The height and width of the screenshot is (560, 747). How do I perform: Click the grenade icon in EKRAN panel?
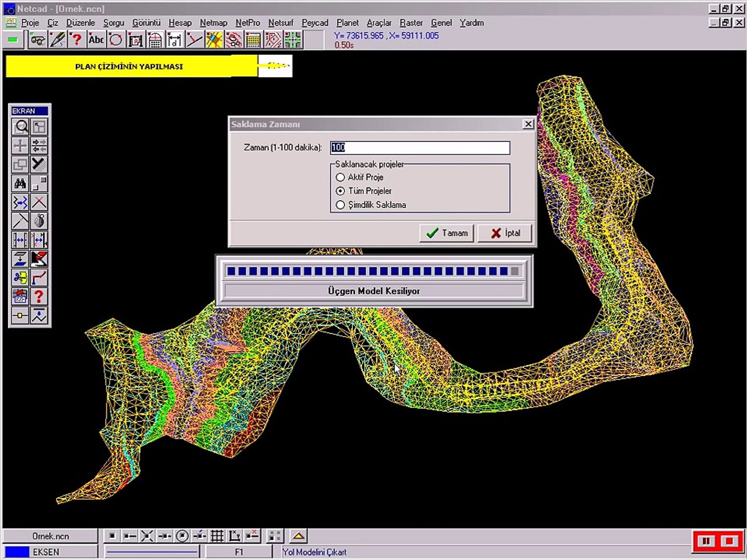point(39,221)
